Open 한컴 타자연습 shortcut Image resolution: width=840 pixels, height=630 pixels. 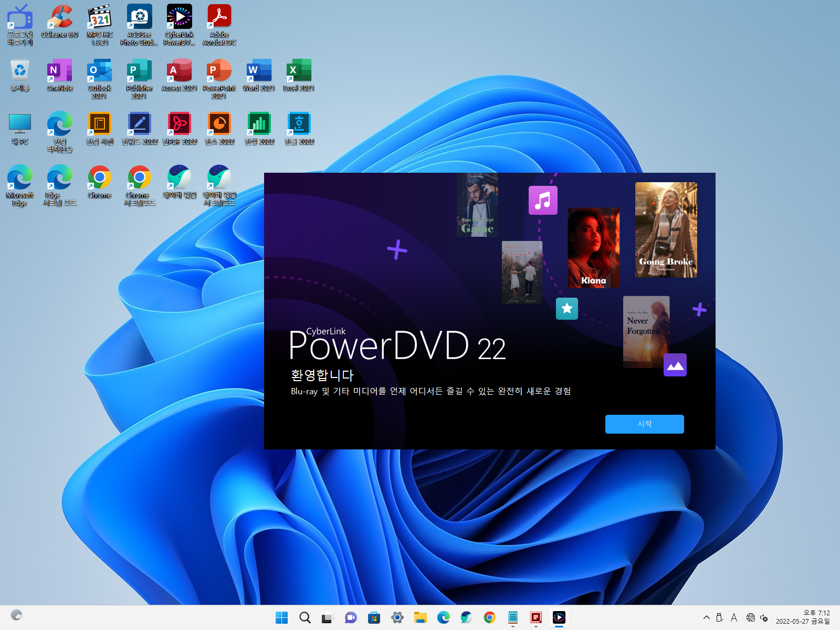point(60,132)
